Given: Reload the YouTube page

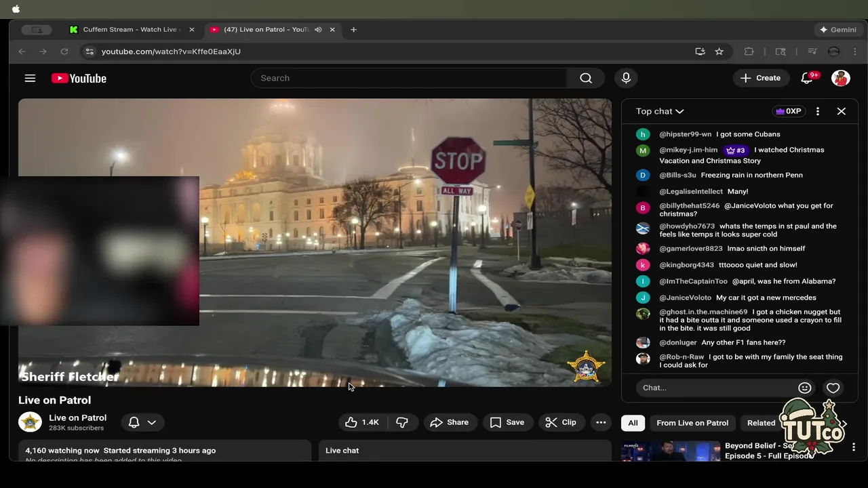Looking at the screenshot, I should click(x=64, y=52).
